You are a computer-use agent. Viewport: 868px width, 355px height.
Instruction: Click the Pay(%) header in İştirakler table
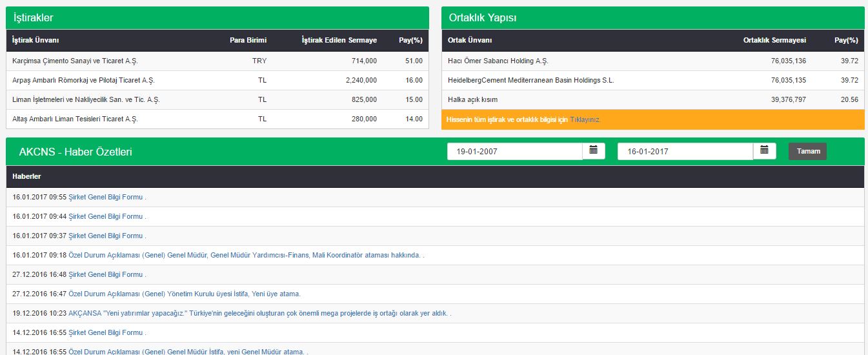point(410,40)
